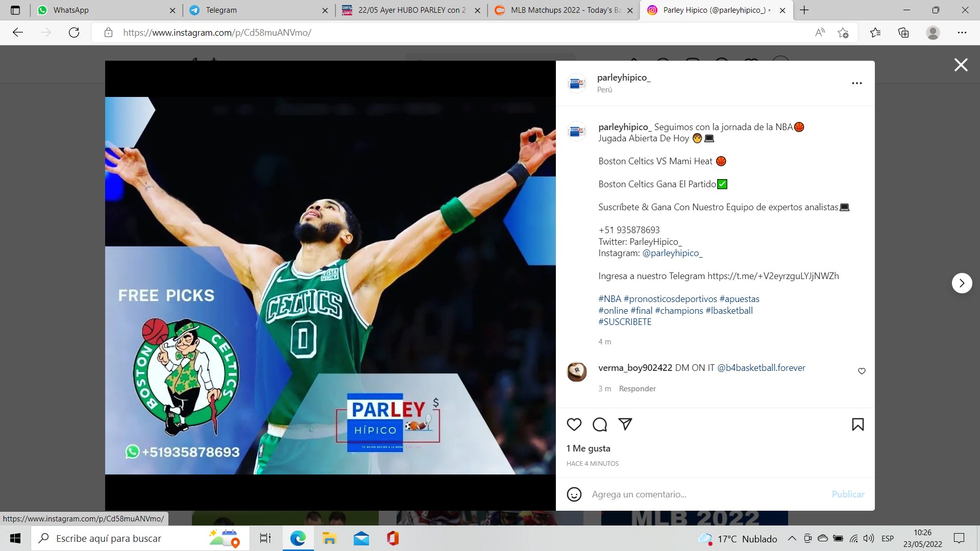Save the post with bookmark icon
The image size is (980, 551).
[858, 424]
